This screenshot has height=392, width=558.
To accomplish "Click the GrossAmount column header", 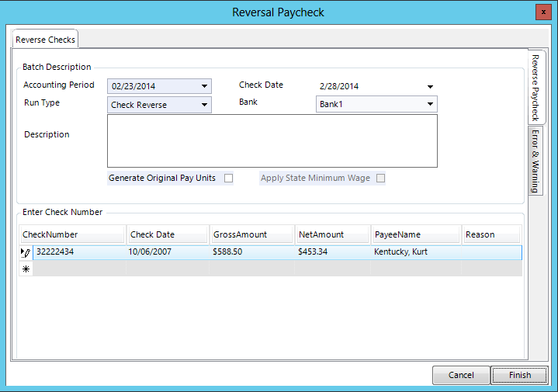I will pos(252,234).
